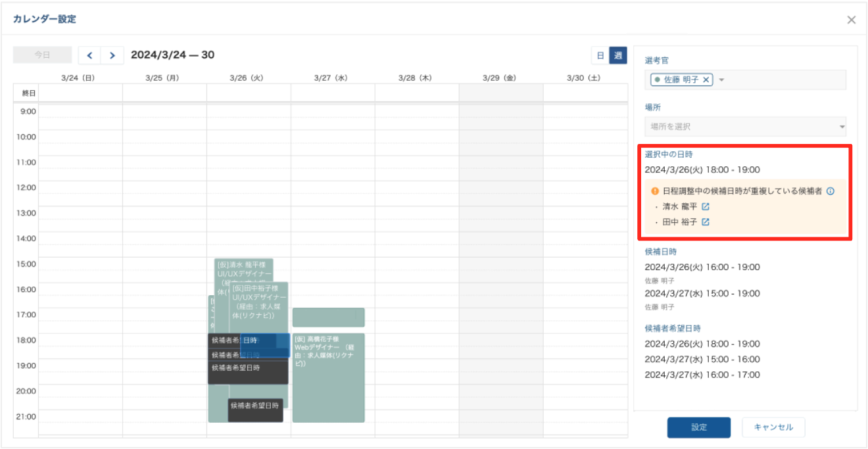Screen dimensions: 868x449
Task: Click candidate date 2024/3/27(水) 15:00 - 19:00
Action: [702, 293]
